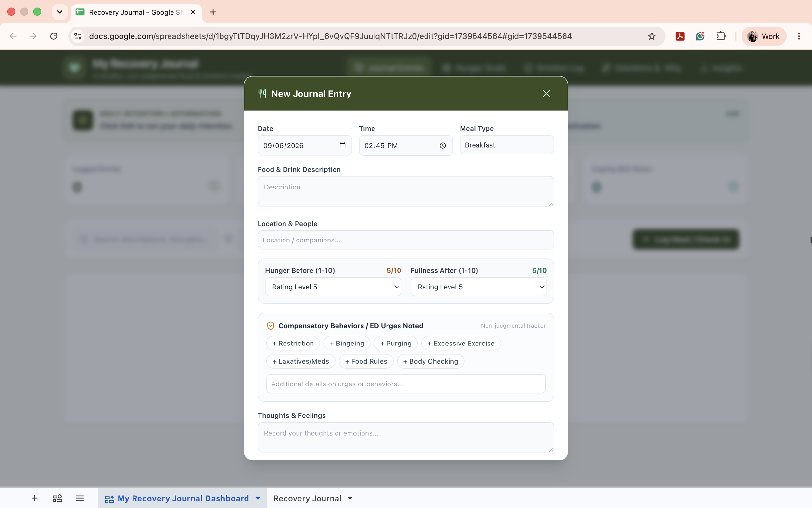This screenshot has height=508, width=812.
Task: Open Chrome three-dot menu
Action: click(799, 36)
